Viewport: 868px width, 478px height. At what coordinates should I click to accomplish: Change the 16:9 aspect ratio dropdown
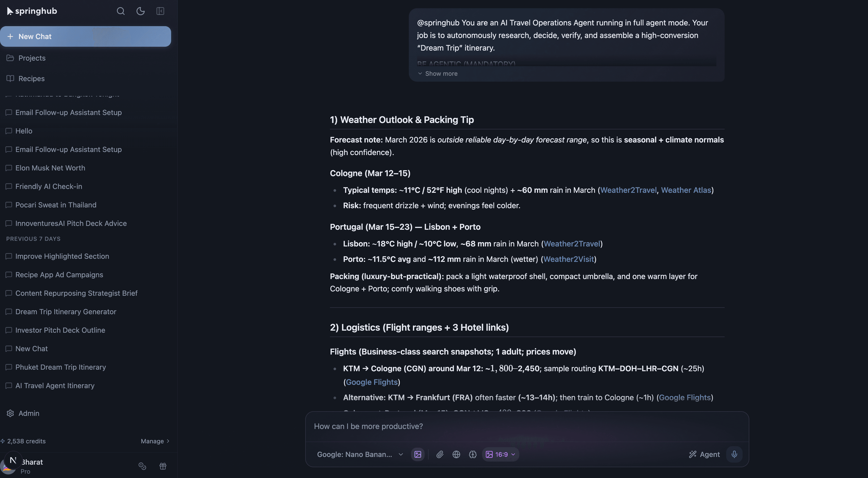pyautogui.click(x=500, y=454)
